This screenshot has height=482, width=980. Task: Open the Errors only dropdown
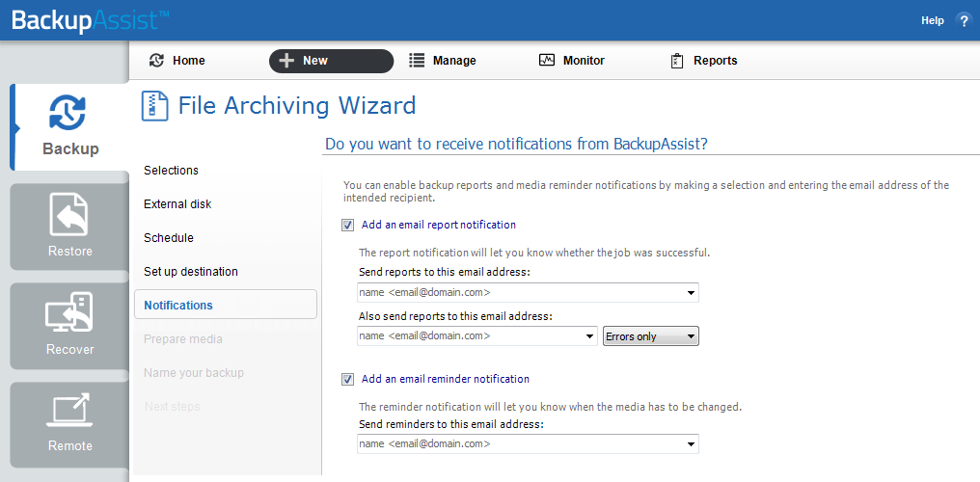click(651, 336)
